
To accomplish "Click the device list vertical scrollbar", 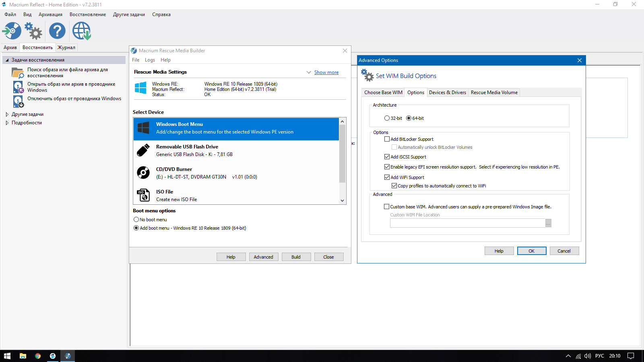I will (x=342, y=153).
